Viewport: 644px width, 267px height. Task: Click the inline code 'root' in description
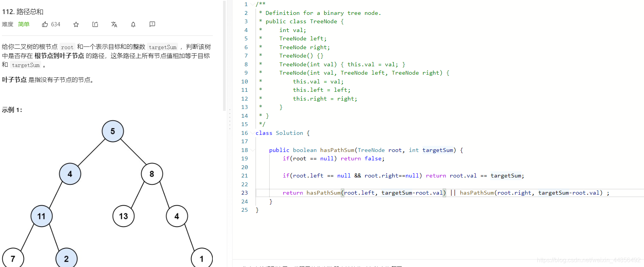pos(67,47)
